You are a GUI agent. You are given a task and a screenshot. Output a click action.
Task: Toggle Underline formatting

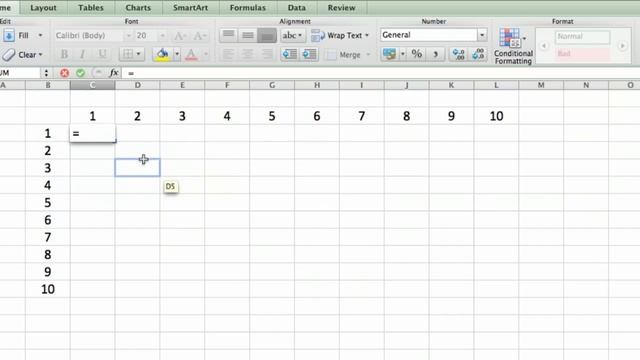(x=102, y=54)
